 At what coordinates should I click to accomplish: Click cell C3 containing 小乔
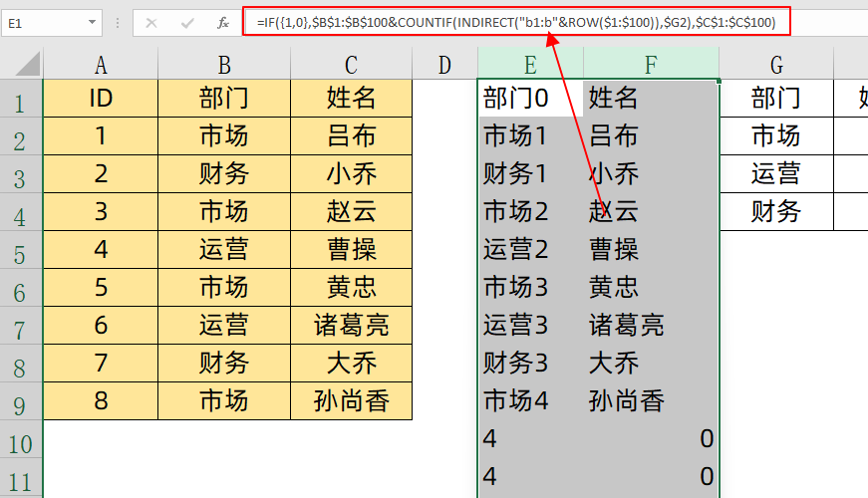click(351, 173)
